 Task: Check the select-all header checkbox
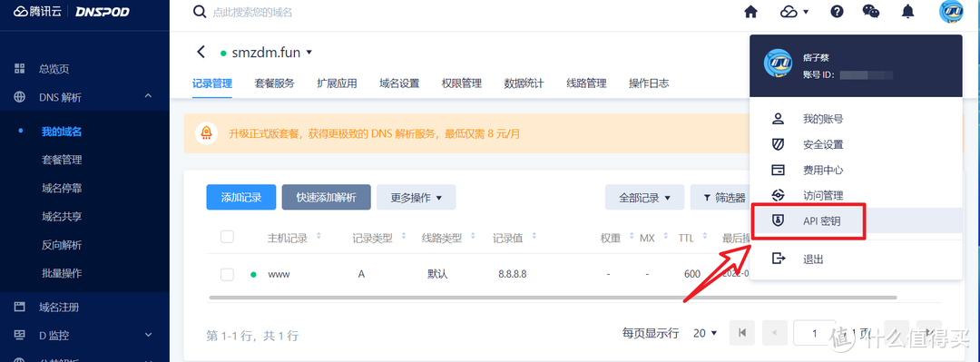227,237
